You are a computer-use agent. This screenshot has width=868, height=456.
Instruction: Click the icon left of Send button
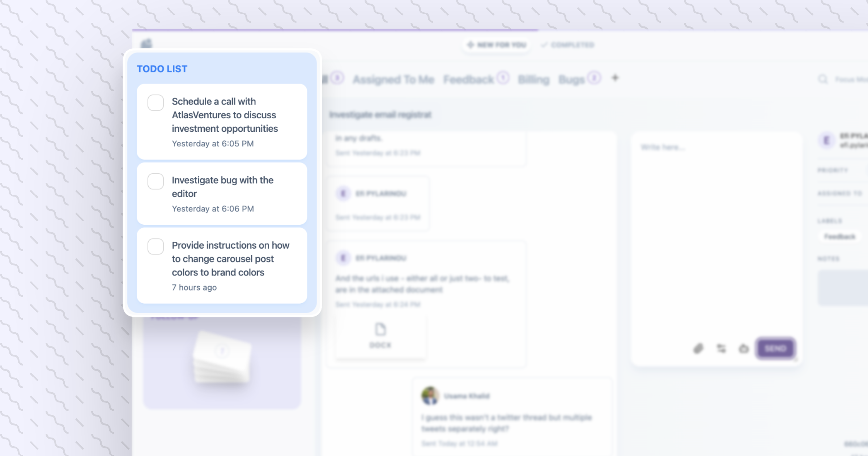pos(744,349)
